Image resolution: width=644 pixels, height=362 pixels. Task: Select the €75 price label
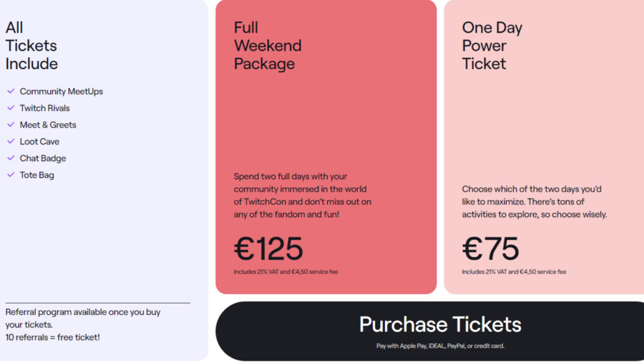click(x=490, y=248)
